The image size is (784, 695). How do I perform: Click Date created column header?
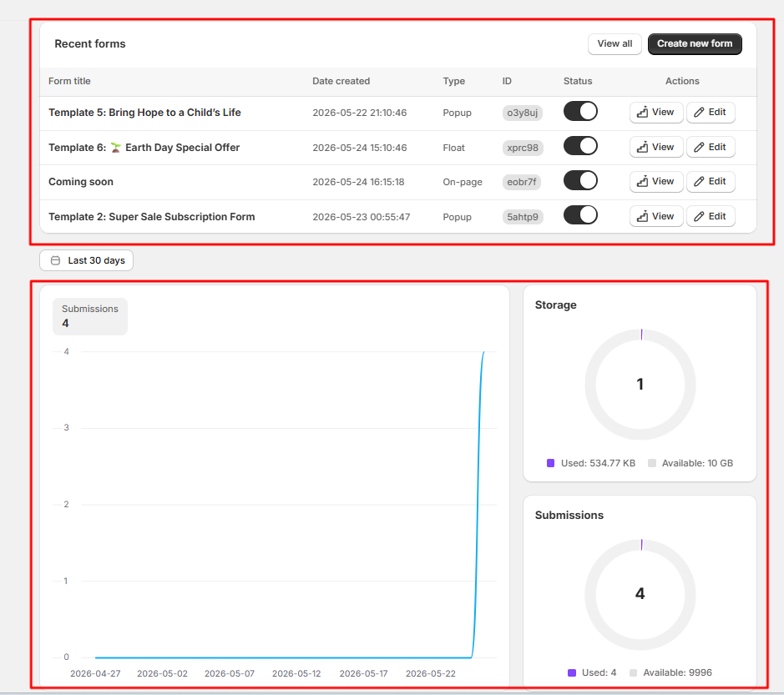[341, 81]
